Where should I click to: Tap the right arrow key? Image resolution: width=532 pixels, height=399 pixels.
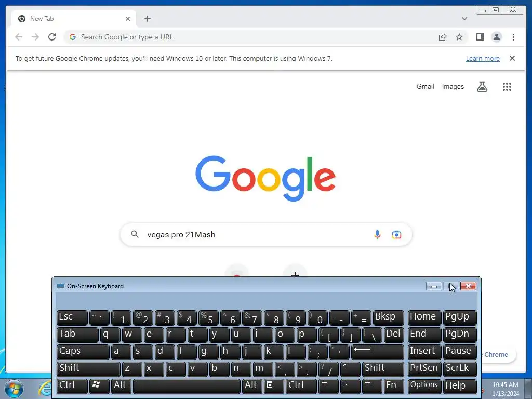point(372,386)
